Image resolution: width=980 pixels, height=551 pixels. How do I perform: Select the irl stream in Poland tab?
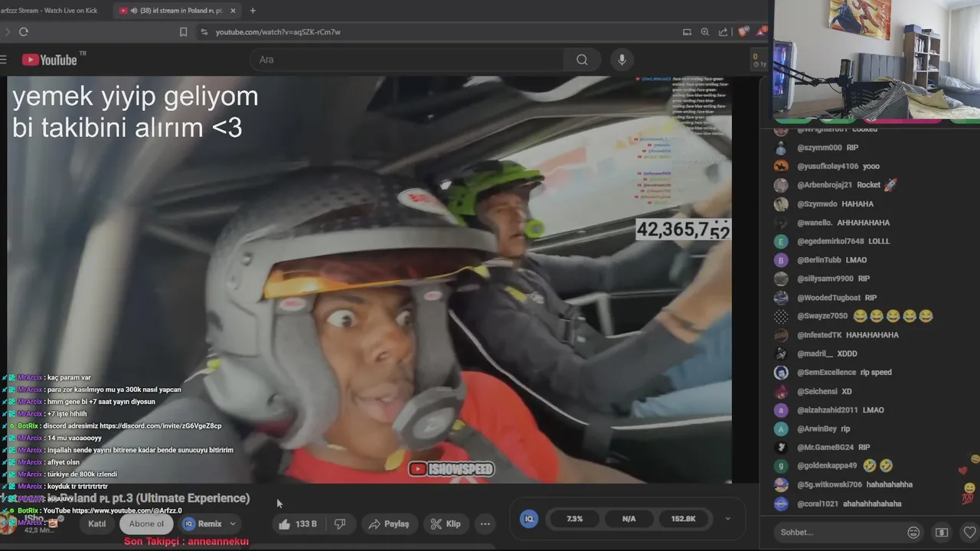pos(176,11)
